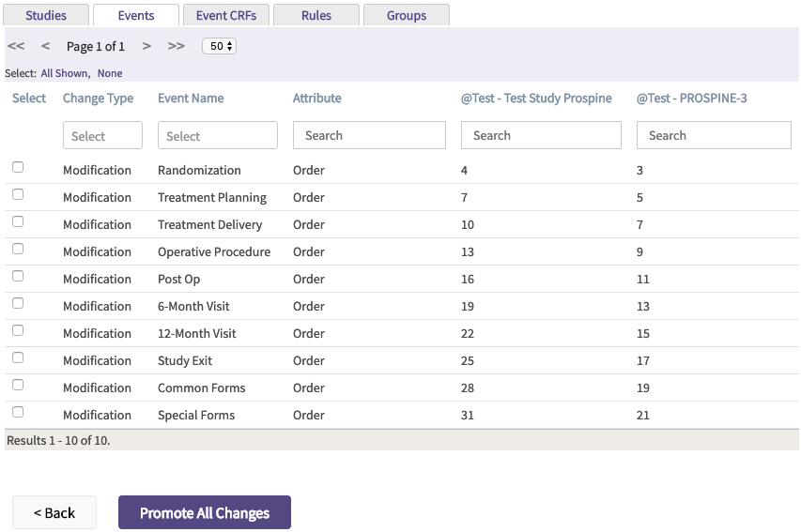The width and height of the screenshot is (801, 532).
Task: Click the None selection link
Action: (x=110, y=73)
